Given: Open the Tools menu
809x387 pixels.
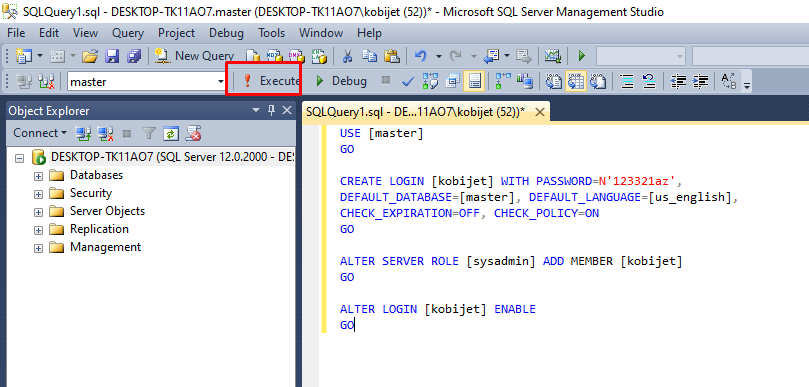Looking at the screenshot, I should click(x=271, y=33).
